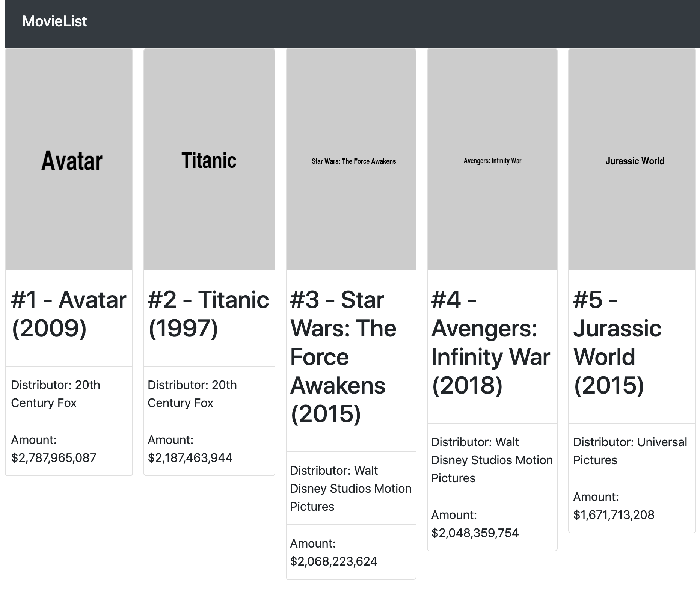Click Titanic's 'Distributor: 20th Century Fox' row
This screenshot has height=602, width=700.
(209, 394)
